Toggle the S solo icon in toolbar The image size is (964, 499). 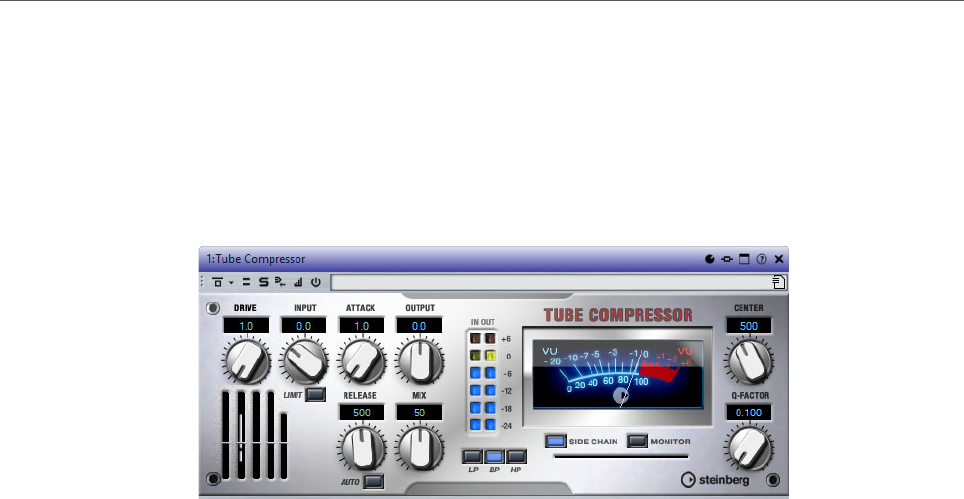(x=263, y=282)
